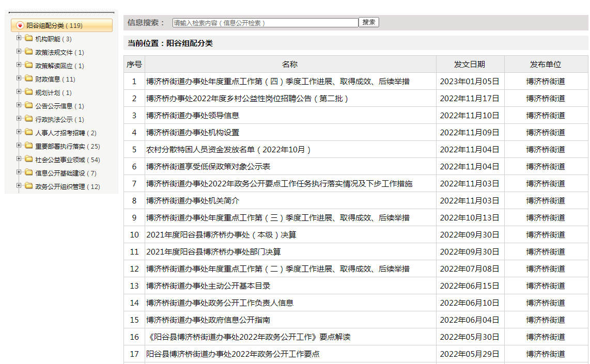Expand the 机构职能 tree node
The height and width of the screenshot is (364, 590).
pos(19,38)
